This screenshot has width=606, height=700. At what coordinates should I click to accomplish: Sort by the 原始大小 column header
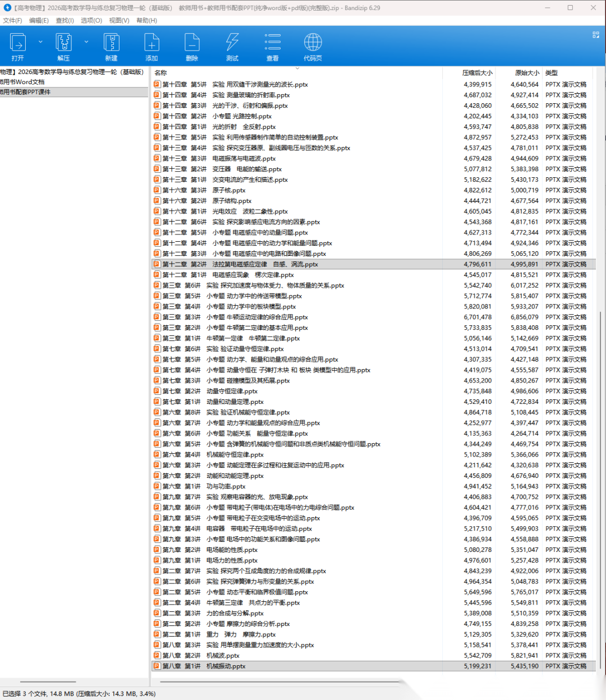pyautogui.click(x=527, y=73)
